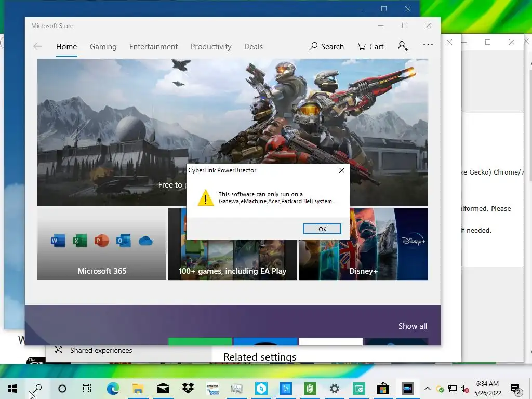
Task: Open the Cart
Action: (x=370, y=46)
